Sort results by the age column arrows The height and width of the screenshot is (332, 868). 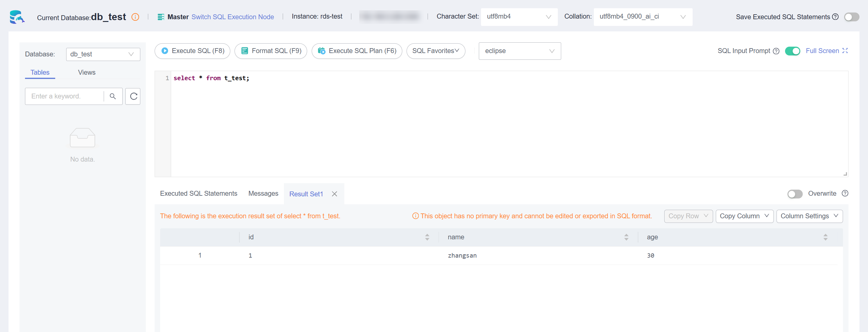click(825, 237)
